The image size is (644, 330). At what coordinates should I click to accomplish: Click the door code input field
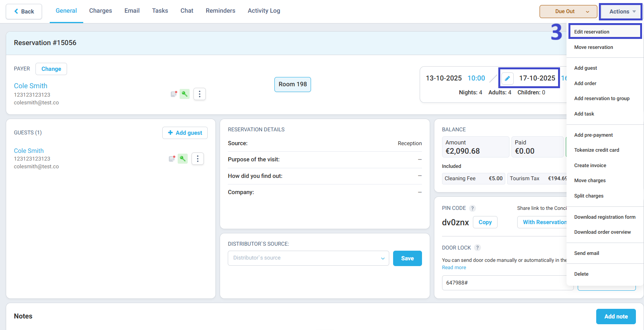coord(505,283)
